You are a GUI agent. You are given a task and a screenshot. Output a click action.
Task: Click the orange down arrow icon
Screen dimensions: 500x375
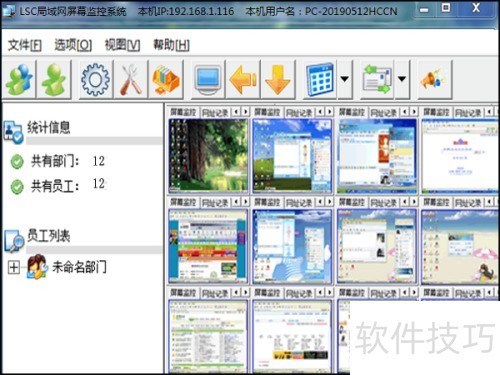pyautogui.click(x=278, y=79)
